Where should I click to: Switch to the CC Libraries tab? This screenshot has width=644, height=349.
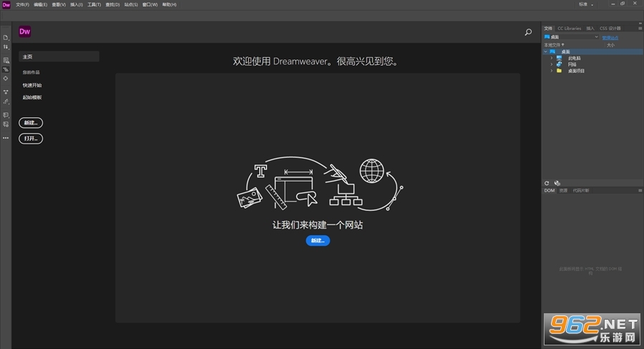[x=570, y=29]
